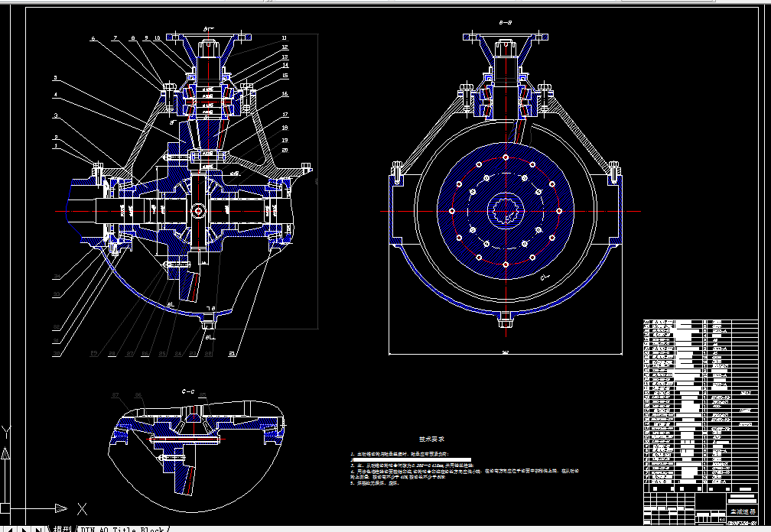Viewport: 771px width, 532px height.
Task: Click the UCS icon X axis label
Action: click(82, 509)
